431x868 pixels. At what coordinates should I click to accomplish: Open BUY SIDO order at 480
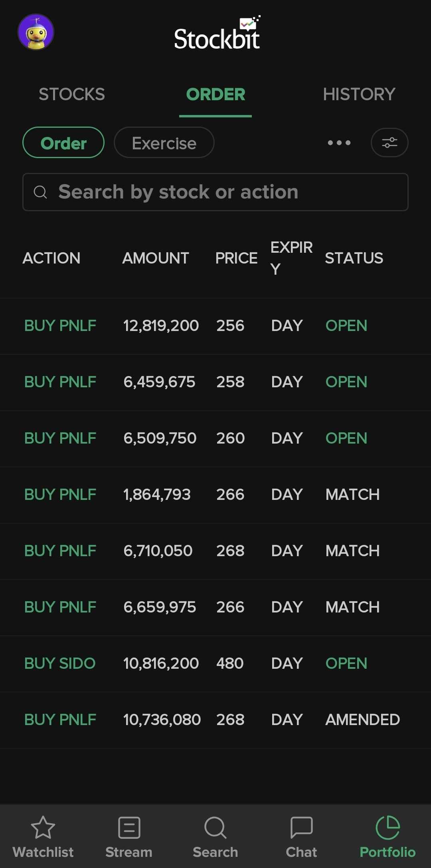coord(215,664)
